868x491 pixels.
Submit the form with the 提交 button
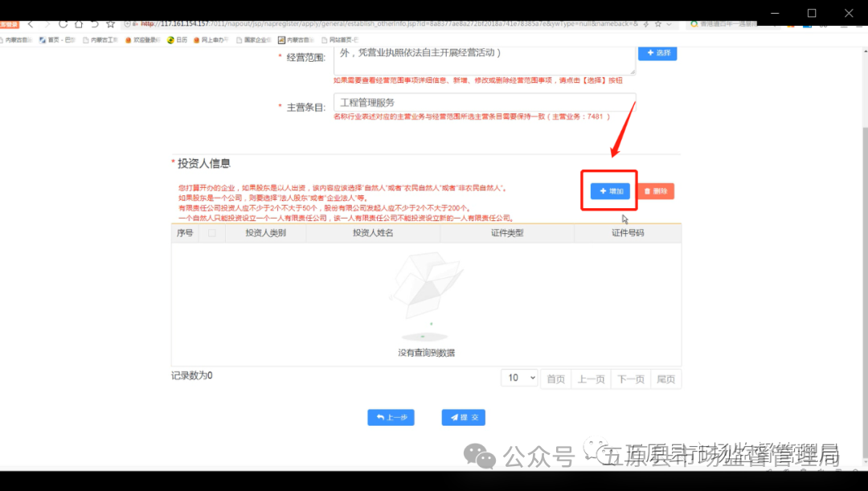coord(463,417)
